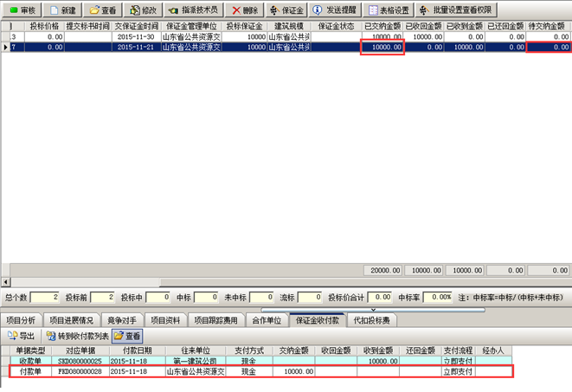
Task: Switch to the 项目分析 tab
Action: pyautogui.click(x=22, y=319)
